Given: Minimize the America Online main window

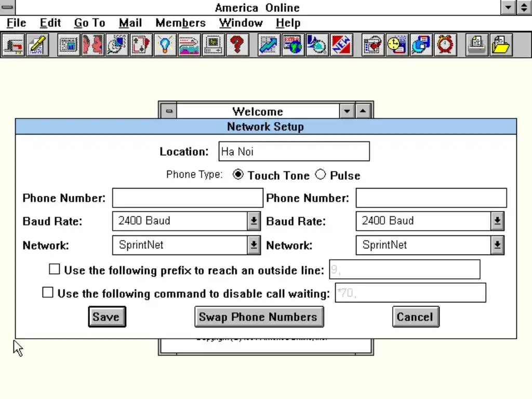Looking at the screenshot, I should tap(508, 7).
